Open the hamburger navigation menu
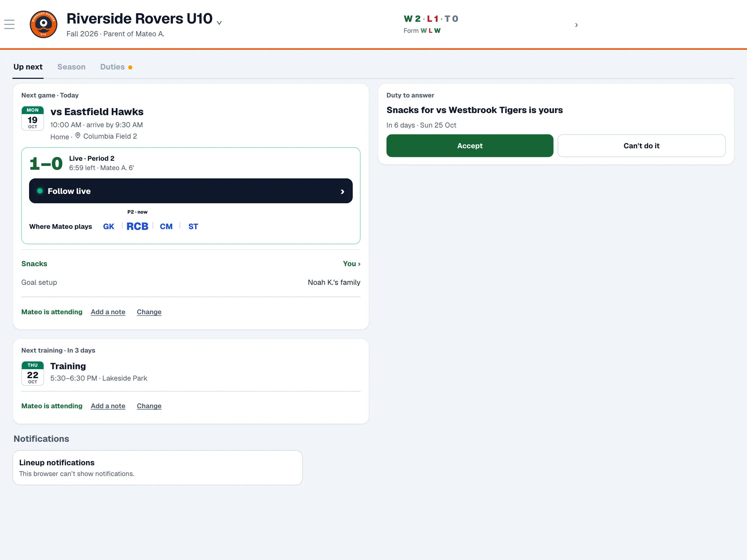This screenshot has width=747, height=560. tap(9, 24)
